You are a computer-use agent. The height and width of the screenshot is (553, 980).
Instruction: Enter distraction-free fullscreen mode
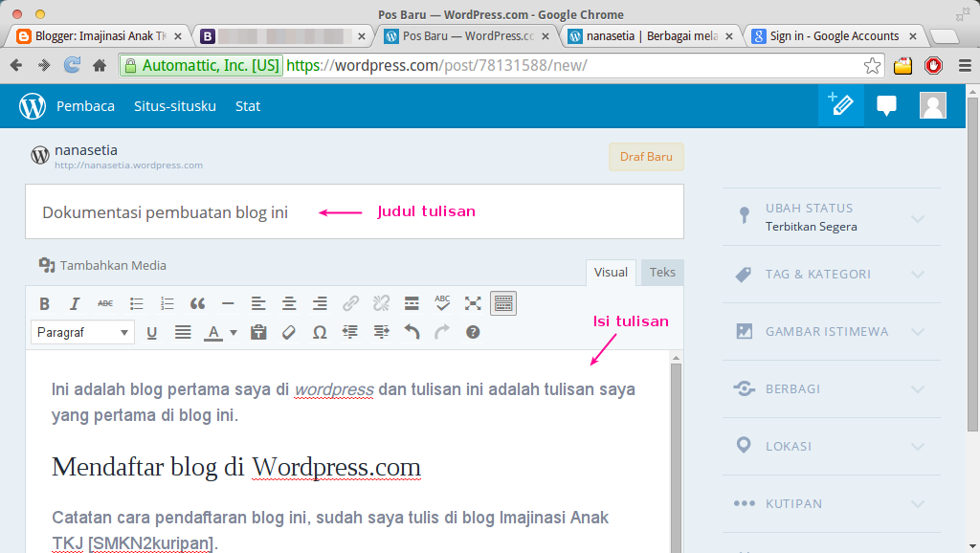point(473,303)
